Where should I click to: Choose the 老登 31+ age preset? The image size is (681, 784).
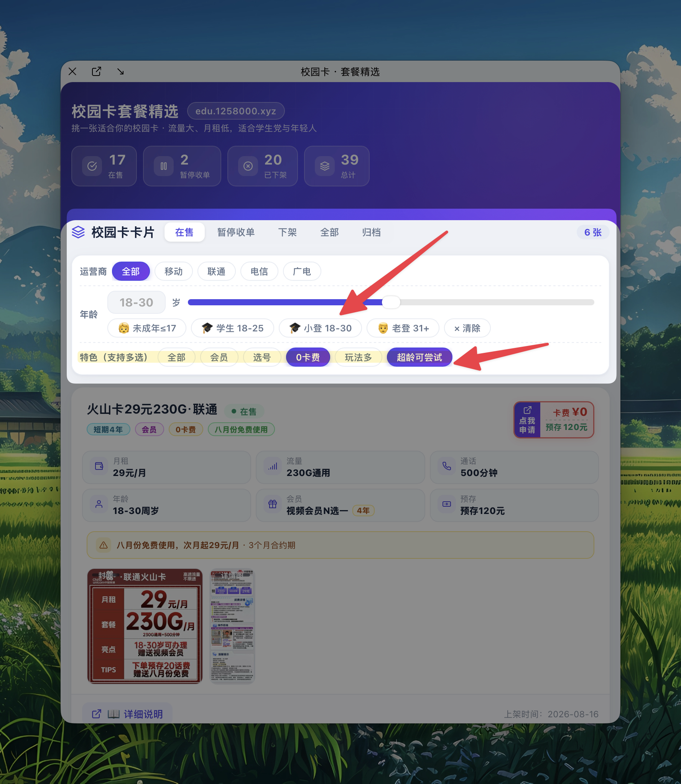[403, 328]
